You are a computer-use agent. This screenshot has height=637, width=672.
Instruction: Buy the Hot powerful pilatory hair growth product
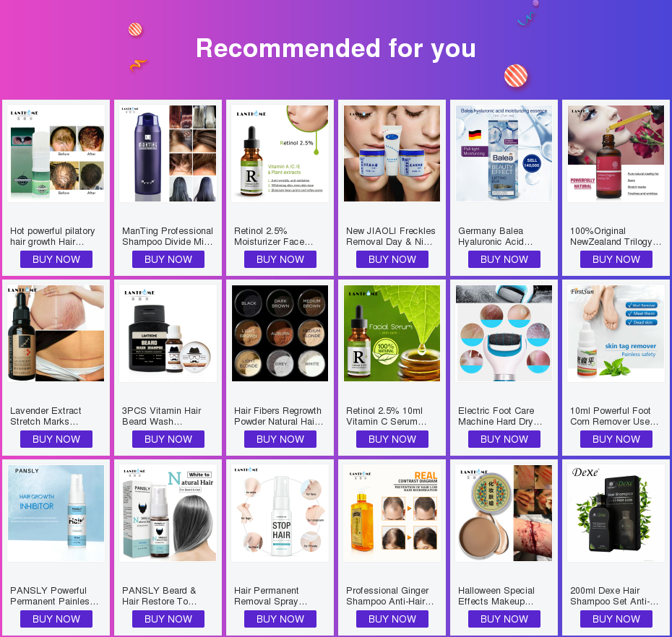[x=56, y=259]
